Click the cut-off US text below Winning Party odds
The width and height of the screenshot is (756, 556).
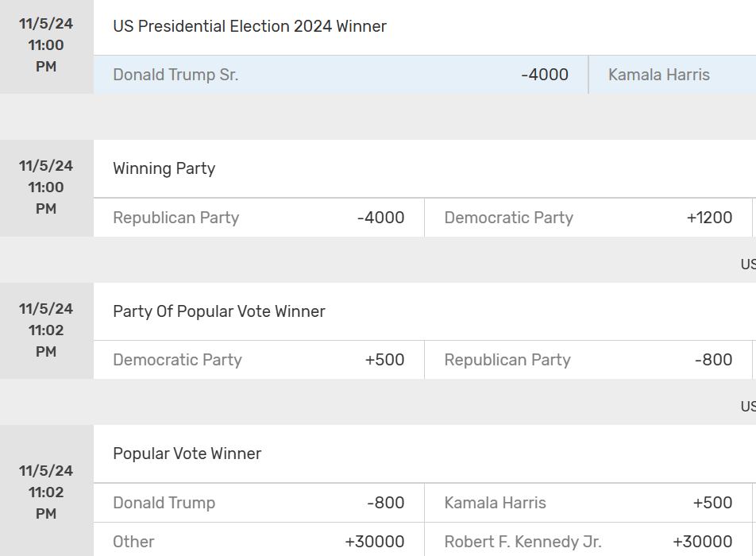pyautogui.click(x=748, y=264)
